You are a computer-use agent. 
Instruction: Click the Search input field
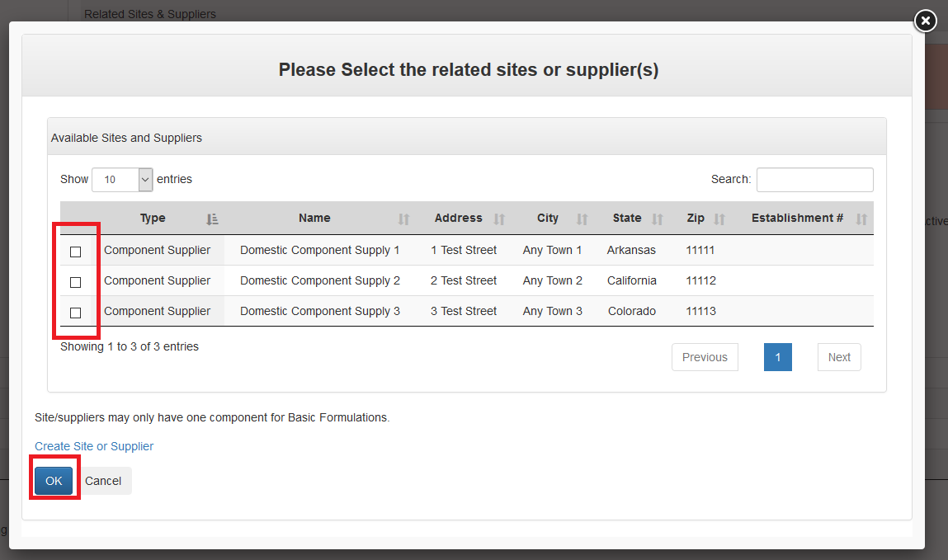tap(814, 180)
